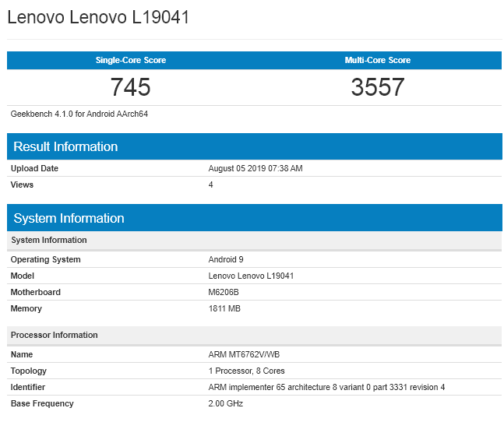Select the ARM implementer identifier text
Viewport: 504px width, 422px height.
coord(326,387)
